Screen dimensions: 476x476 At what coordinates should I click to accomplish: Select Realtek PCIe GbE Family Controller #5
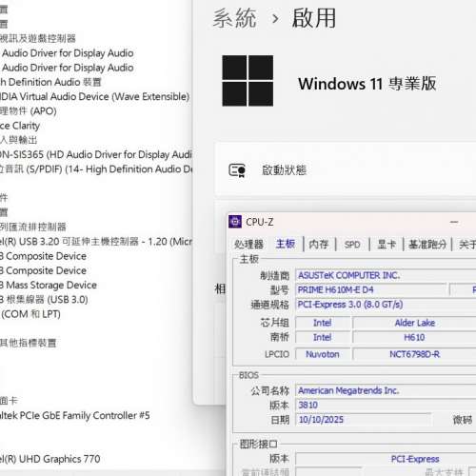pos(74,415)
